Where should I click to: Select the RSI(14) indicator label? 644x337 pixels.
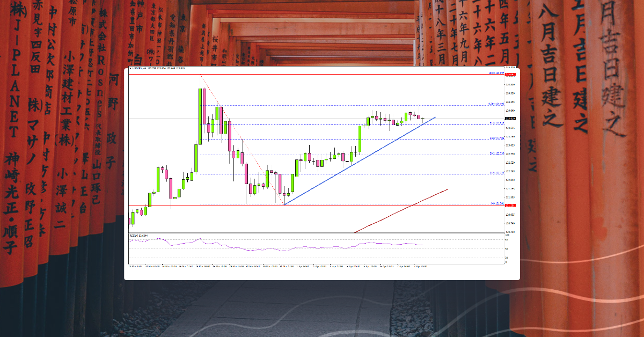[134, 236]
